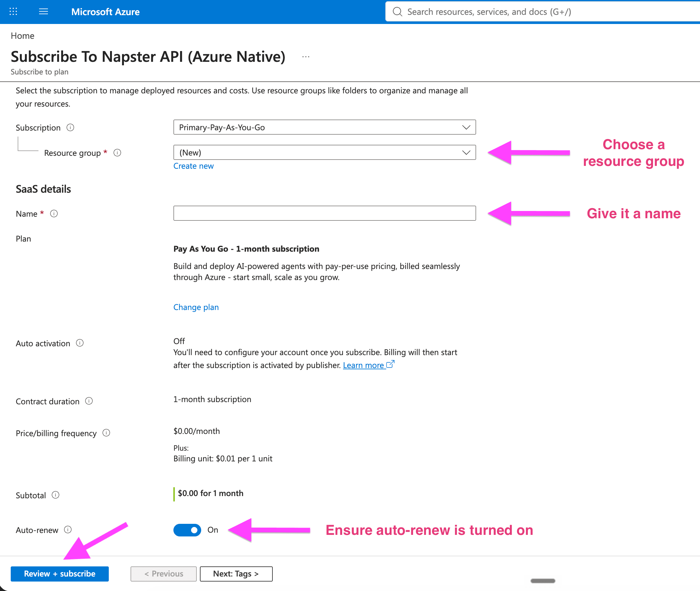Open the Azure app launcher grid icon
Viewport: 700px width, 591px height.
coord(13,12)
